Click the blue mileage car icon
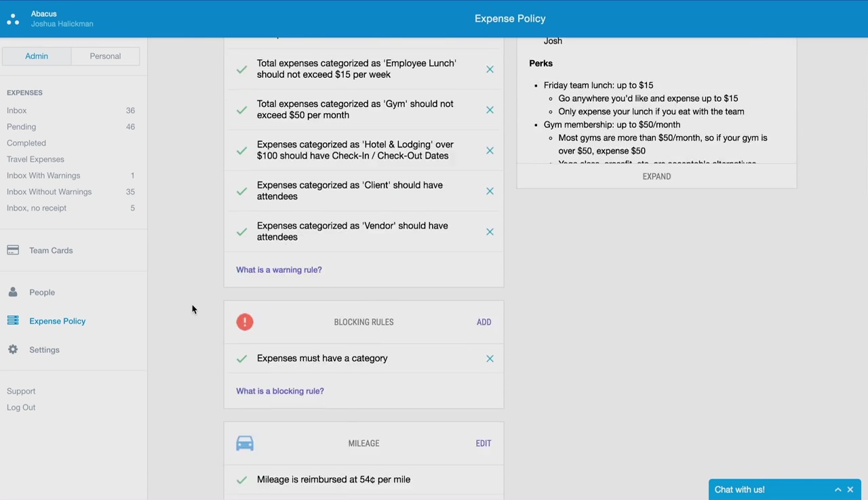The width and height of the screenshot is (868, 500). coord(245,443)
